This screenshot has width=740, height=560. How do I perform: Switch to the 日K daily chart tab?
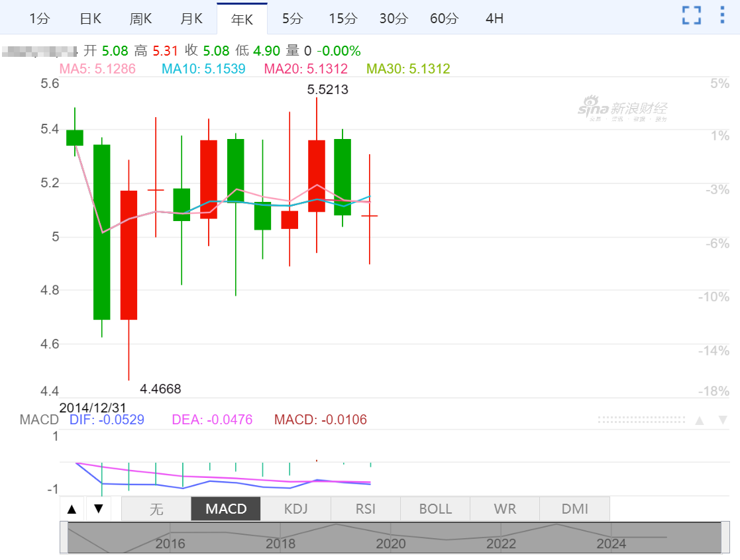tap(90, 19)
